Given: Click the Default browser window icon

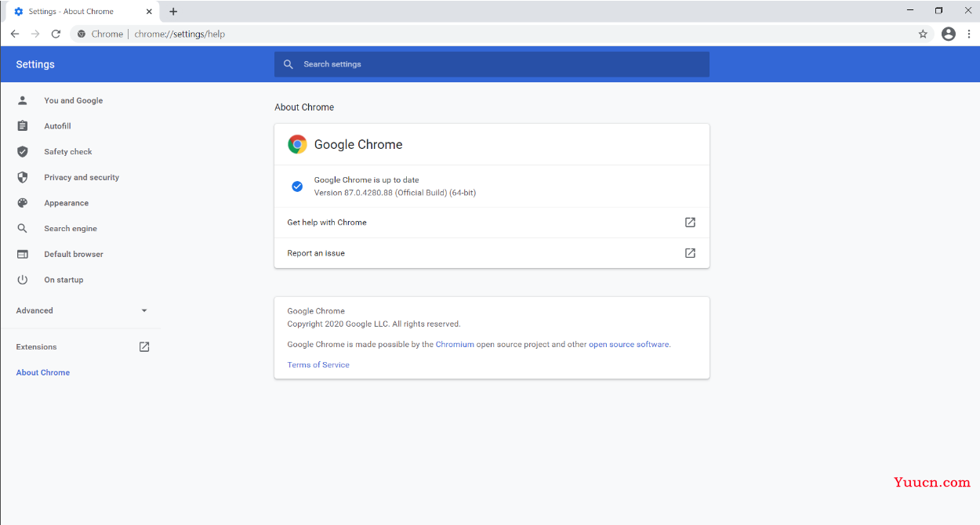Looking at the screenshot, I should [23, 254].
